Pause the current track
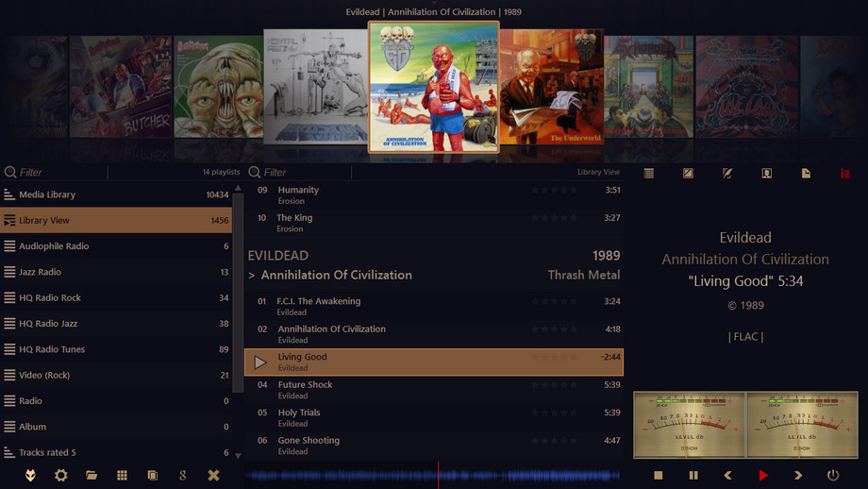 [x=693, y=475]
